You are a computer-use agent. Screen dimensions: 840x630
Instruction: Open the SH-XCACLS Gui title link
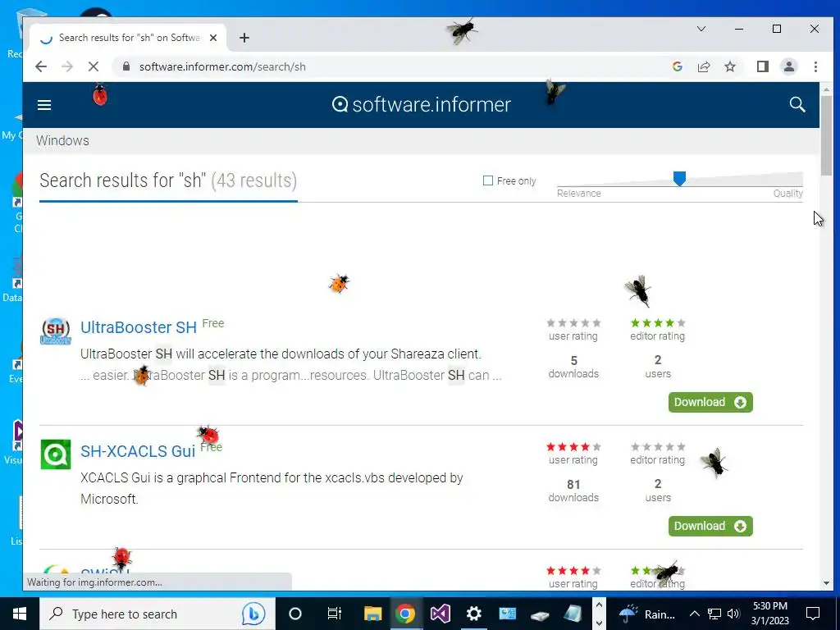[x=138, y=451]
